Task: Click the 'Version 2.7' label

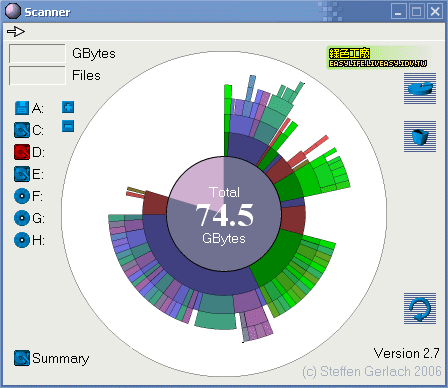Action: 407,353
